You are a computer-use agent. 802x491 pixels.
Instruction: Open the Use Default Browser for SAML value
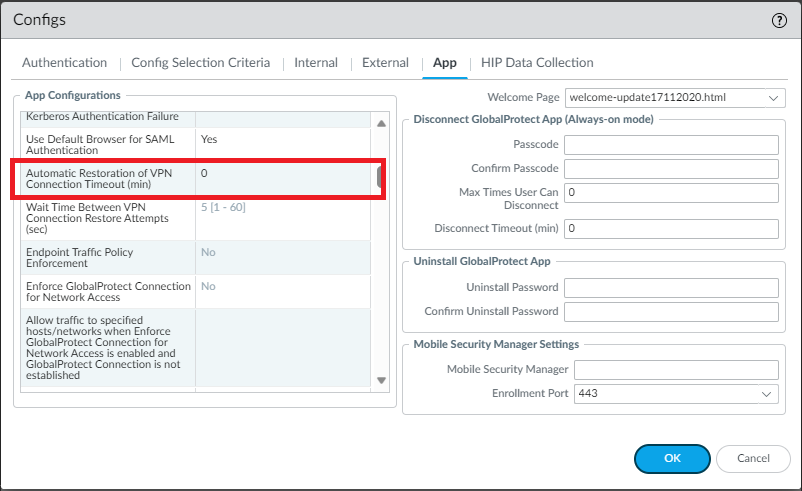point(283,139)
